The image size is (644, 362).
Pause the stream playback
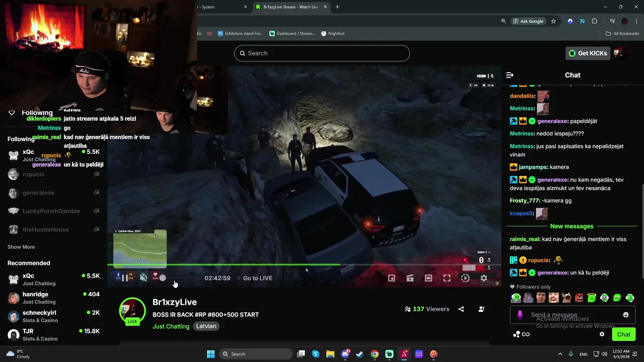point(125,278)
